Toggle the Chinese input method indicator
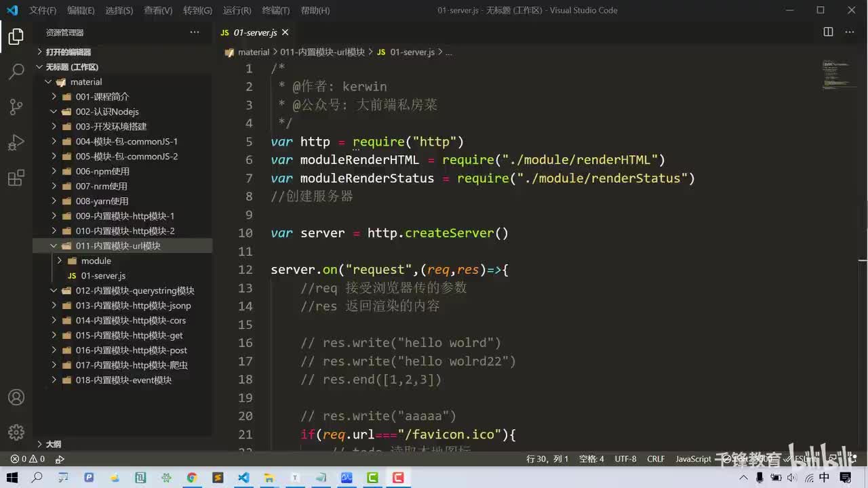Screen dimensions: 868x488 coord(824,478)
